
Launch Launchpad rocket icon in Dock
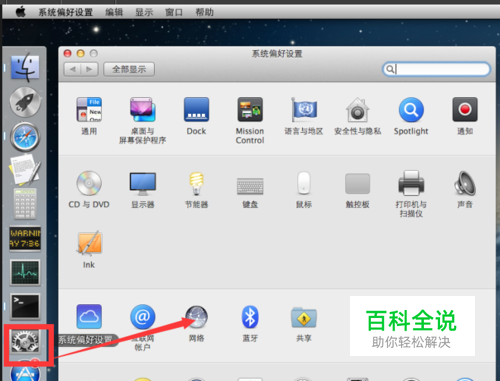pyautogui.click(x=25, y=102)
